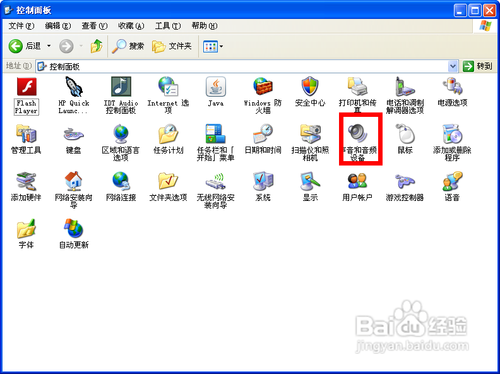The image size is (500, 374).
Task: Open 打印机和传真 icon
Action: point(357,87)
